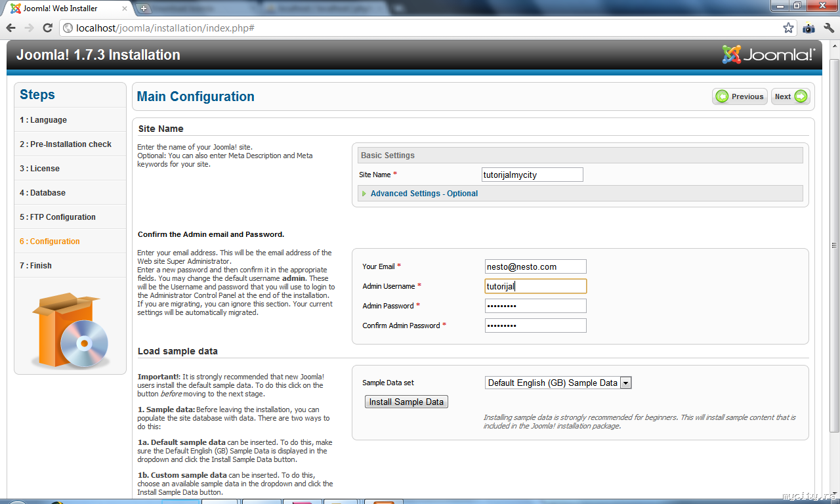Click the Joomla! 1.7.3 Installation title
This screenshot has width=840, height=504.
(x=98, y=55)
